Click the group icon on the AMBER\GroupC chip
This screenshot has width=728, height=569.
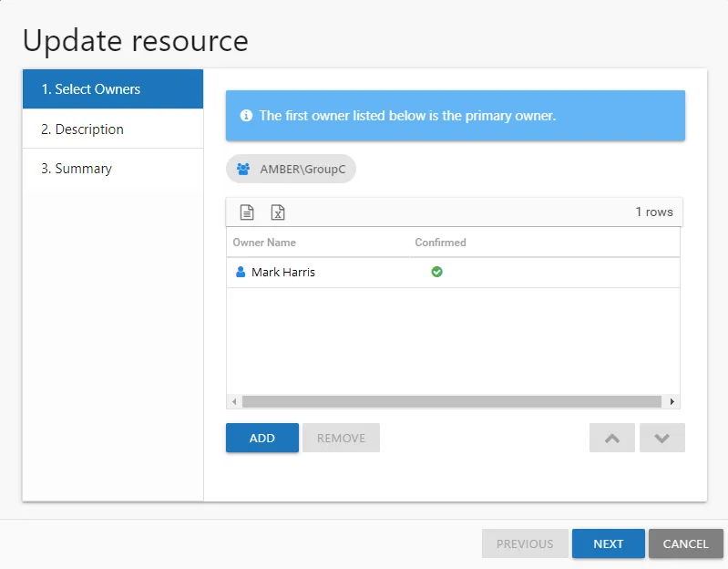tap(243, 169)
